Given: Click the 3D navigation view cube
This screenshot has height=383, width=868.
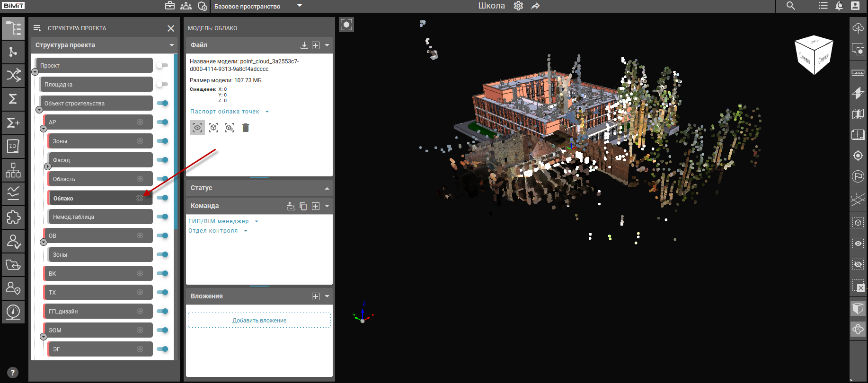Looking at the screenshot, I should coord(814,55).
